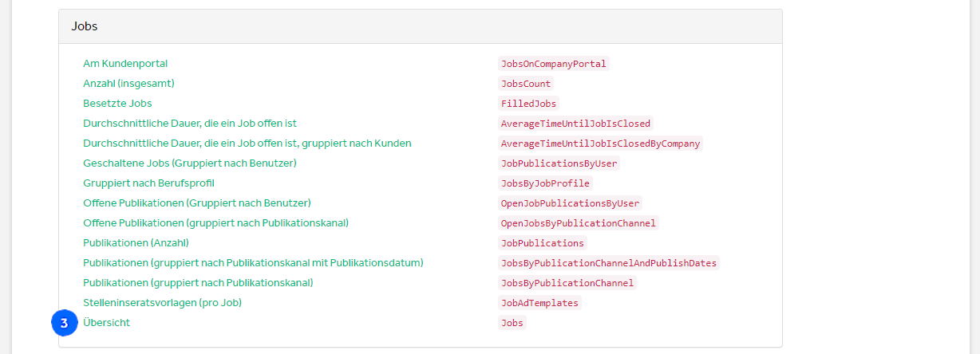Open Offene Publikationen (Gruppiert nach Benutzer)
This screenshot has width=980, height=354.
tap(197, 203)
